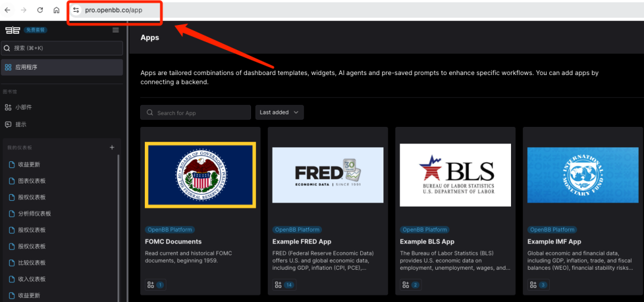Open 提示 prompts section in sidebar
The image size is (644, 302).
[21, 124]
